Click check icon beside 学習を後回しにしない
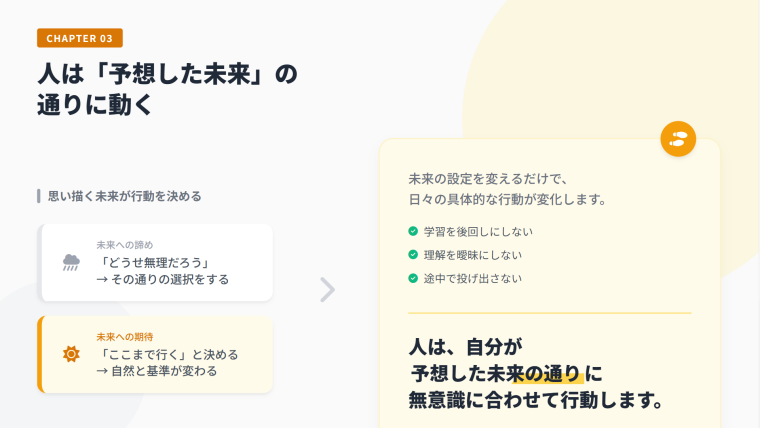 [x=413, y=230]
